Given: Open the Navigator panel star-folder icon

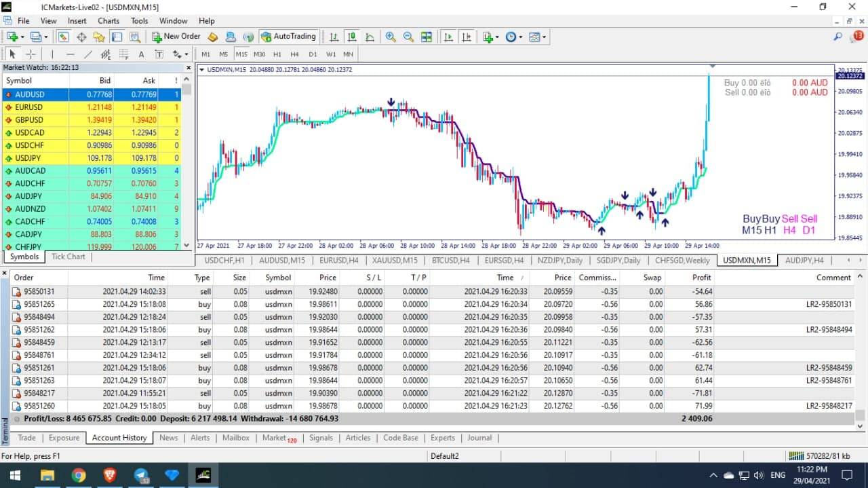Looking at the screenshot, I should tap(99, 37).
